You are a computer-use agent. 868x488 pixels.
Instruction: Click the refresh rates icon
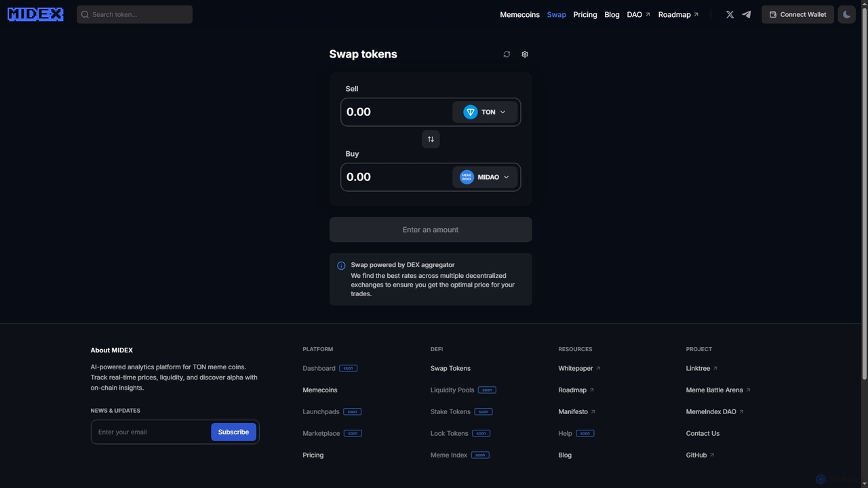507,54
